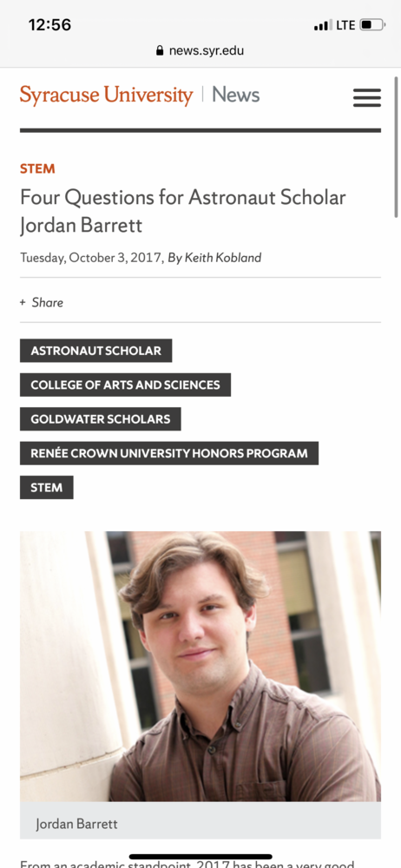Open the ASTRONAUT SCHOLAR tag
The height and width of the screenshot is (868, 401).
coord(95,351)
